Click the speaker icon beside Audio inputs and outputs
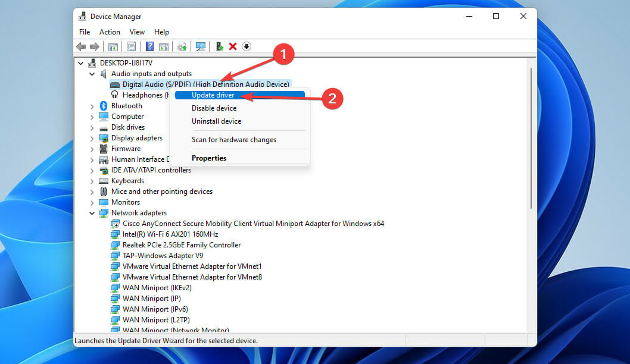Image resolution: width=630 pixels, height=364 pixels. [103, 73]
